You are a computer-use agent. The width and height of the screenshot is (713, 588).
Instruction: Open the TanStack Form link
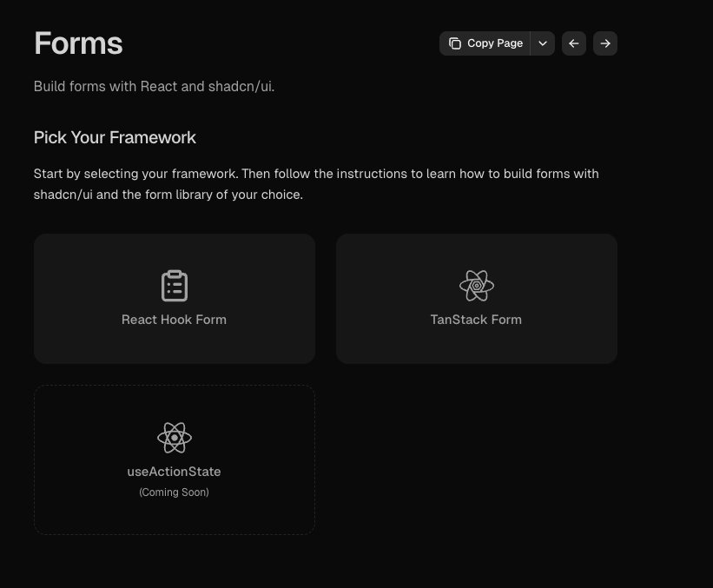477,299
